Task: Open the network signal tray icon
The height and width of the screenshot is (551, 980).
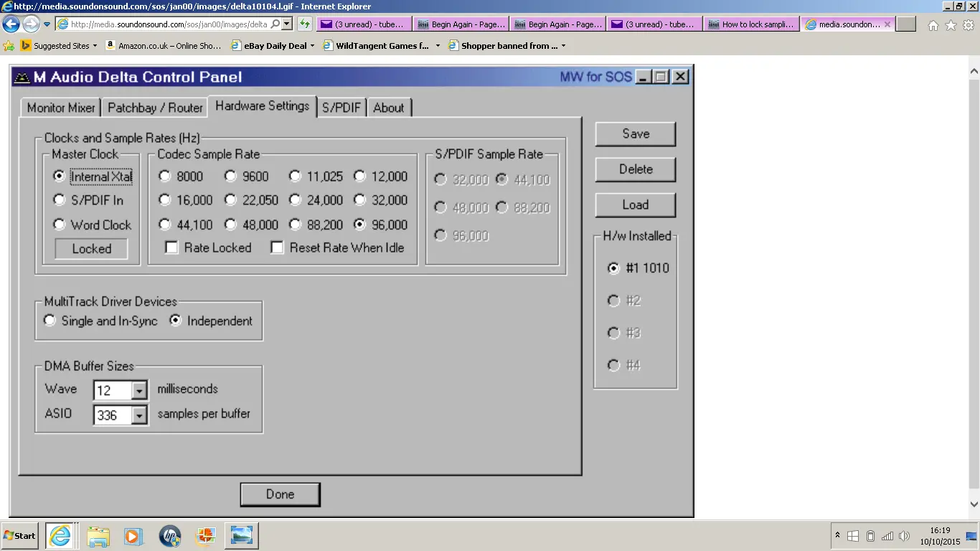Action: tap(887, 536)
